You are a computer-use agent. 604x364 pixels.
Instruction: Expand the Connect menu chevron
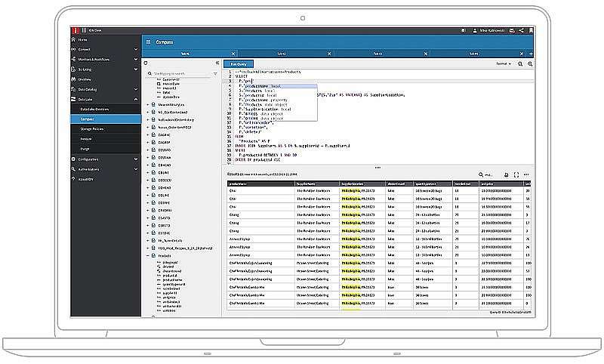(x=136, y=49)
